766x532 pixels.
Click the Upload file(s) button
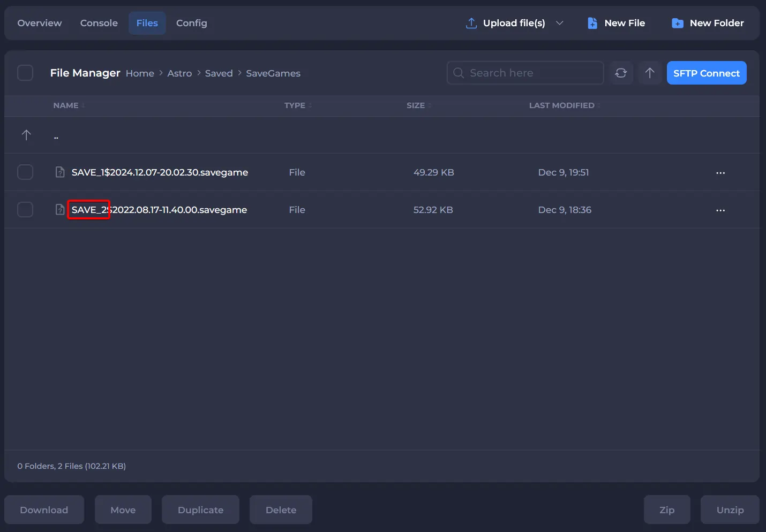[514, 23]
